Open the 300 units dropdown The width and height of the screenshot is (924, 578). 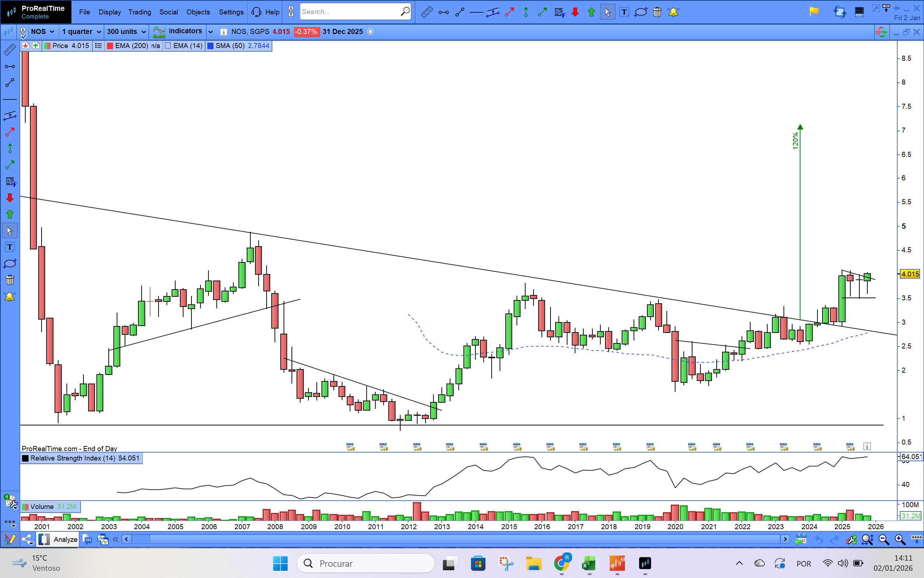coord(126,32)
